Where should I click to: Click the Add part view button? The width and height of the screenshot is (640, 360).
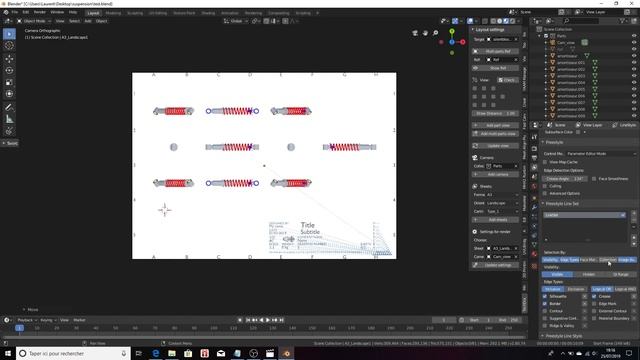pyautogui.click(x=496, y=125)
